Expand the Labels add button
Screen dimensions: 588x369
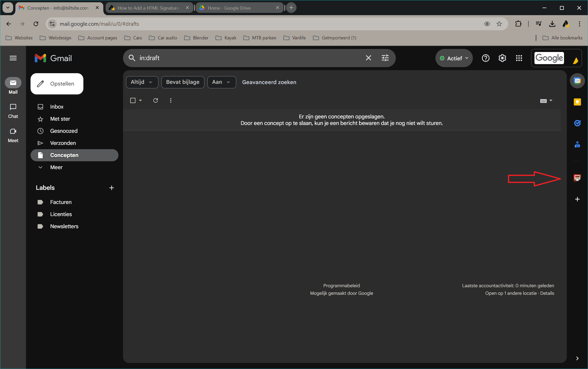coord(112,188)
